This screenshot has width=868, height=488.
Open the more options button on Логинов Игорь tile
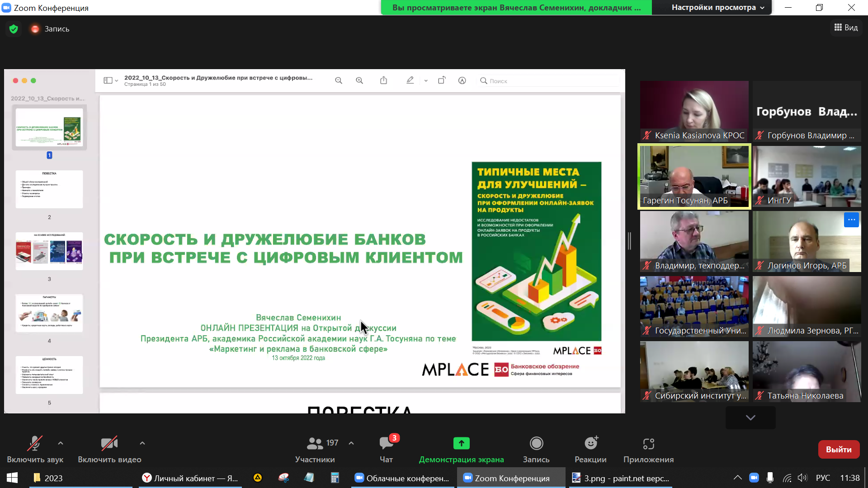pyautogui.click(x=851, y=220)
